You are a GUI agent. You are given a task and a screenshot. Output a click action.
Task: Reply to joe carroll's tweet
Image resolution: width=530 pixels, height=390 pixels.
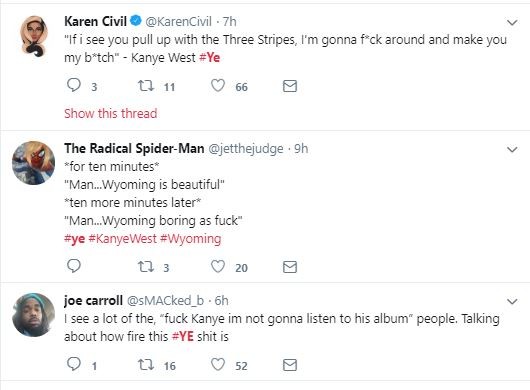(x=74, y=364)
